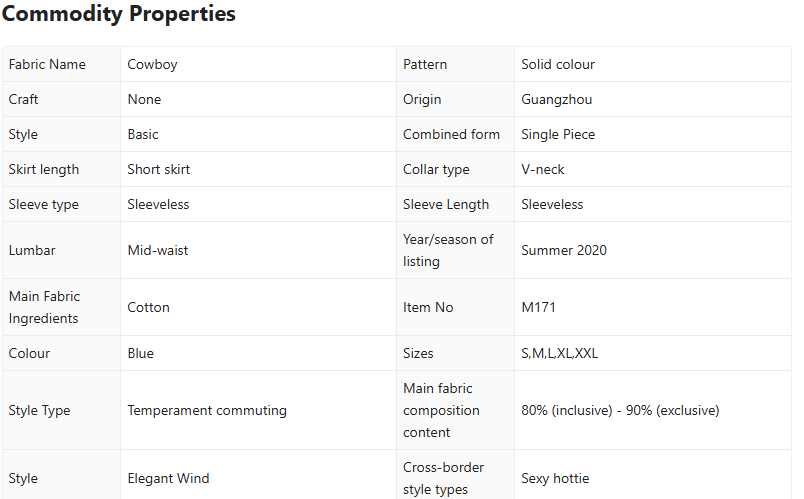Click the Cowboy fabric value

(152, 64)
